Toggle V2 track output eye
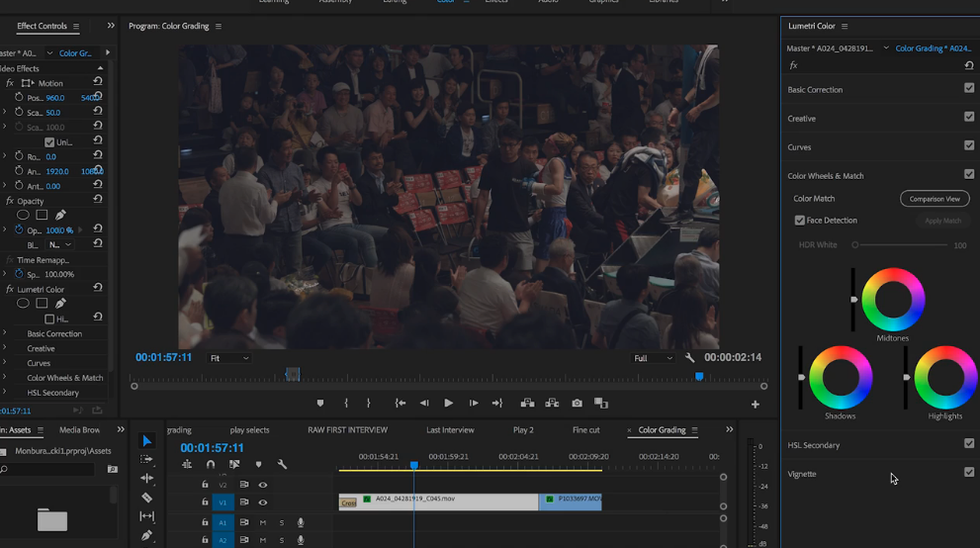Screen dimensions: 980x548 (262, 485)
